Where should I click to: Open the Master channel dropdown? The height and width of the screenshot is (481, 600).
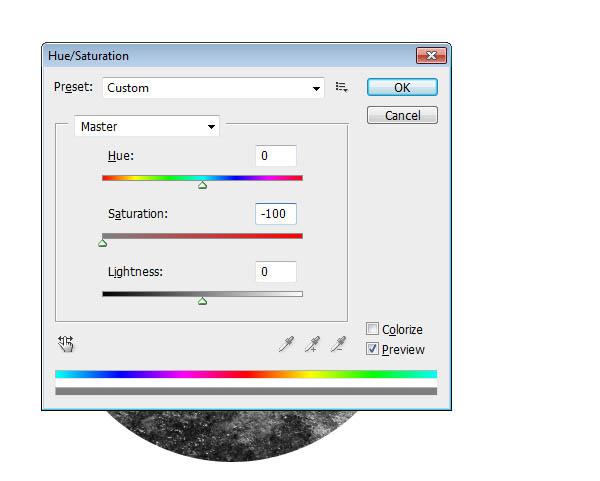(147, 126)
